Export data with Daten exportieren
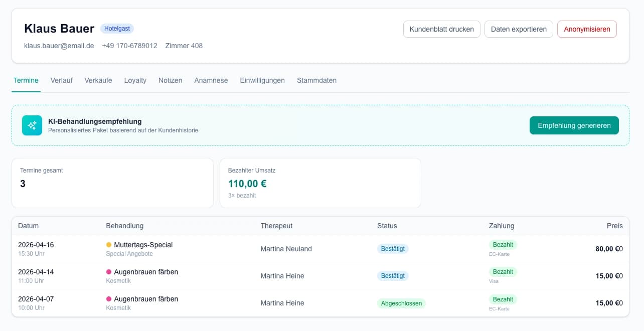 [x=519, y=29]
